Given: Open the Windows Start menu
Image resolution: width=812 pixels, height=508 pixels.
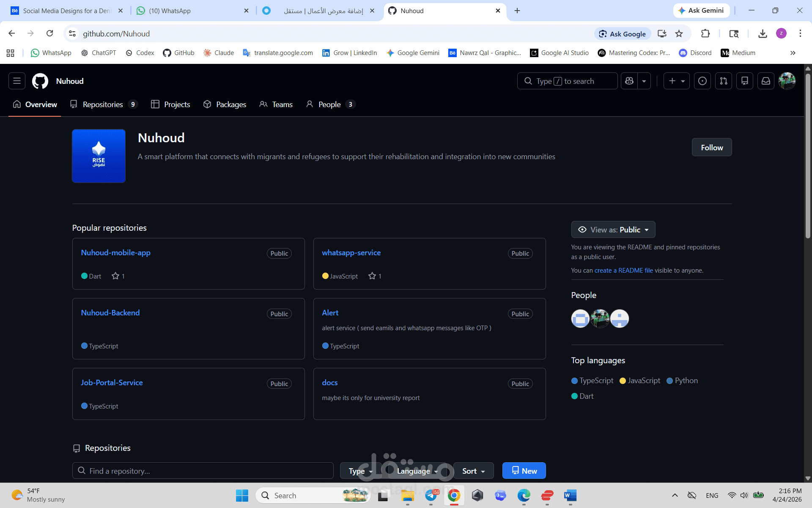Looking at the screenshot, I should click(x=242, y=495).
